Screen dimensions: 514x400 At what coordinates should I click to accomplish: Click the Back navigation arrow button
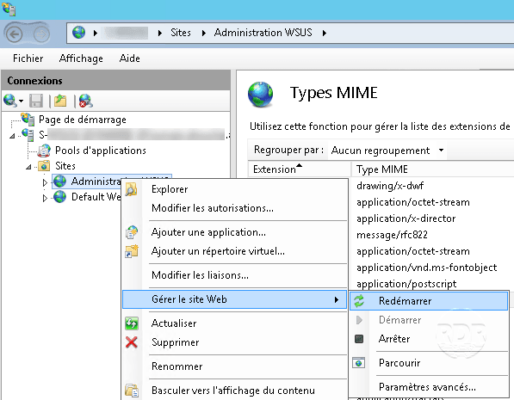coord(14,34)
